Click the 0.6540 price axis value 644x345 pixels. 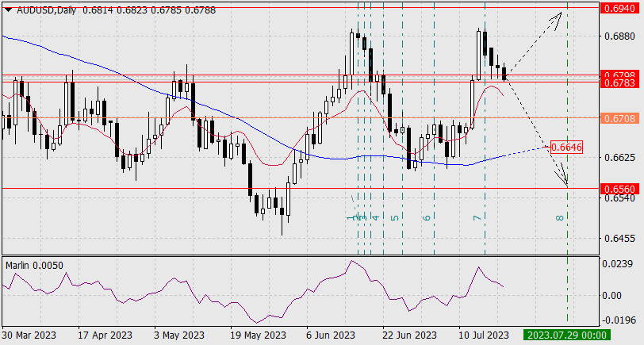[x=619, y=198]
